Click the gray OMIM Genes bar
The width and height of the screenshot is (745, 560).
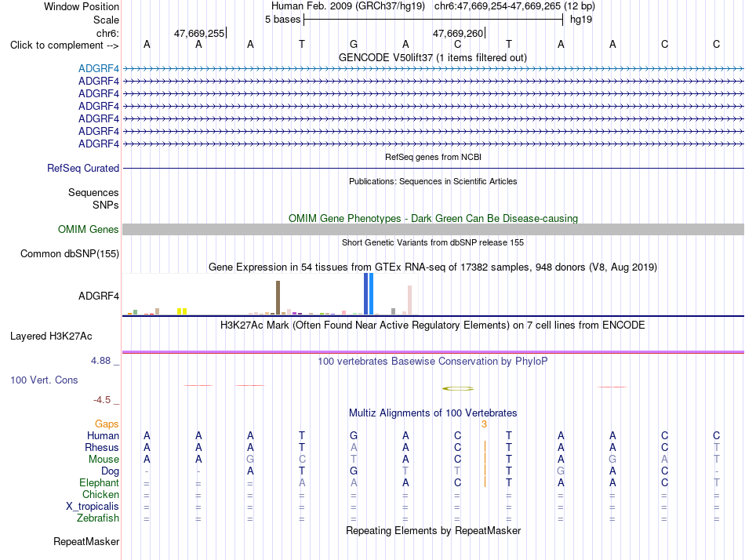(434, 230)
